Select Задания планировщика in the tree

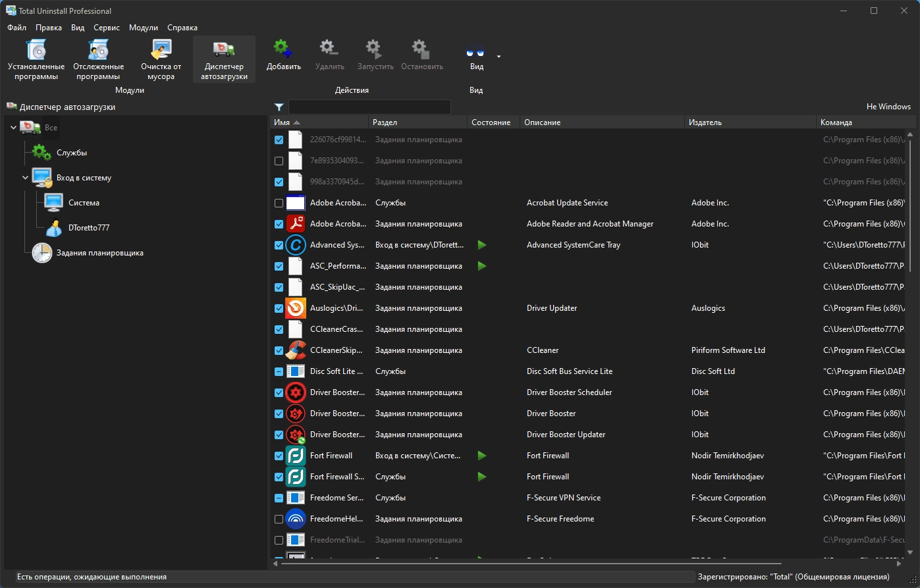point(99,253)
